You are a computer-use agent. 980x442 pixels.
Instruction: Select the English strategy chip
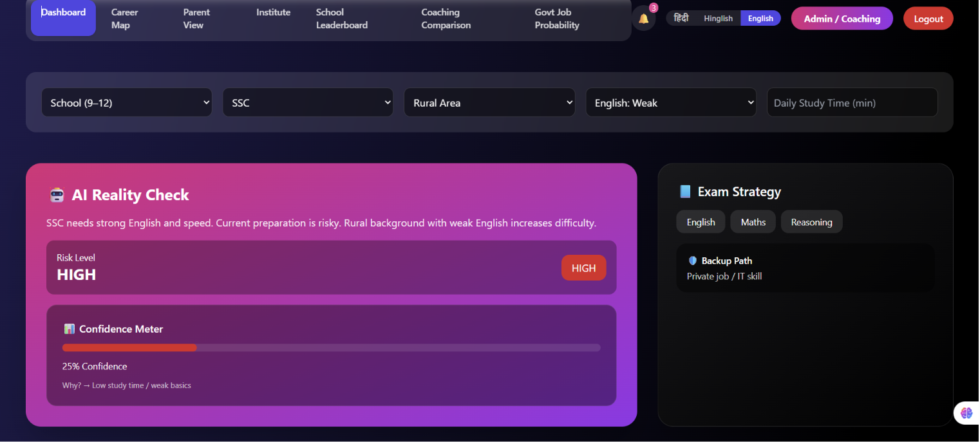[x=701, y=222]
